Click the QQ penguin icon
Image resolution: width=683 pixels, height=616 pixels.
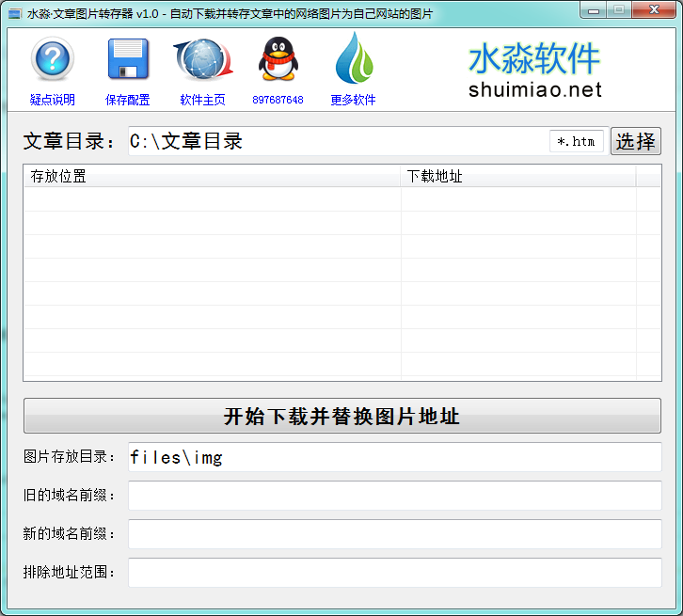click(x=278, y=59)
